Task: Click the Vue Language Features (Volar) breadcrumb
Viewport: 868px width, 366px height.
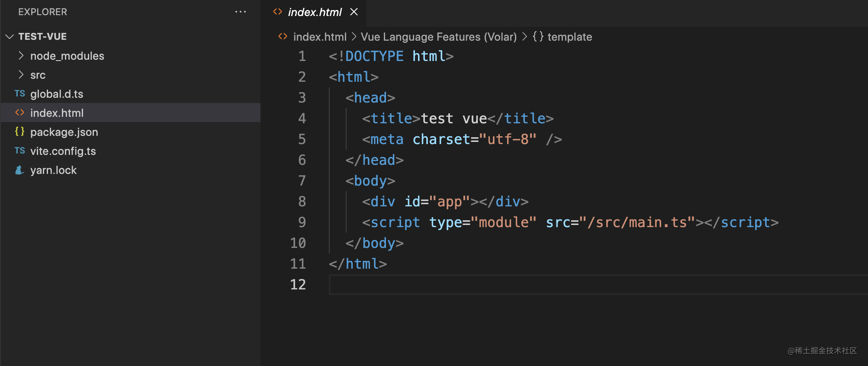Action: tap(438, 37)
